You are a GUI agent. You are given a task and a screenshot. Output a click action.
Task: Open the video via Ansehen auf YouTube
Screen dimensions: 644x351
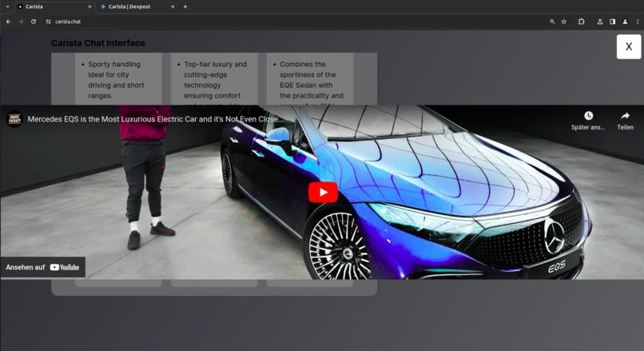(42, 267)
